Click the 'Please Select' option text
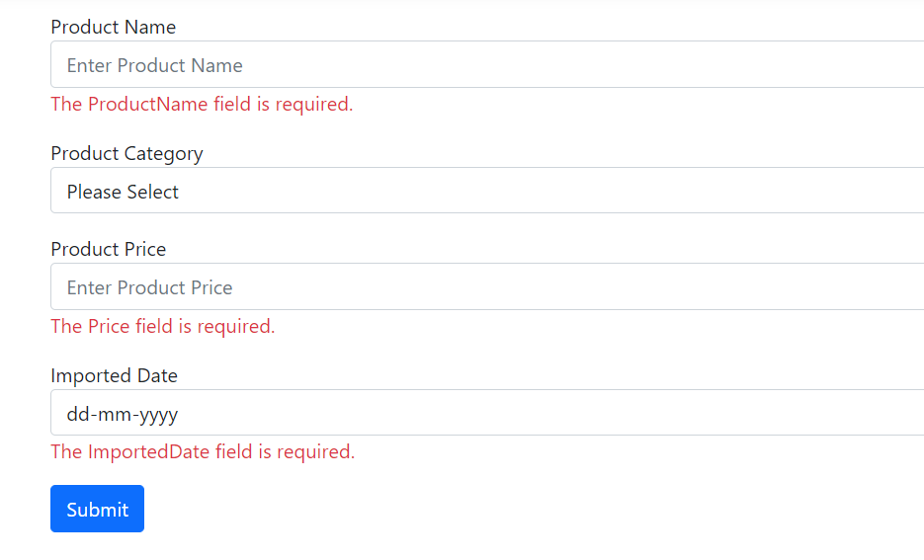This screenshot has height=560, width=924. 123,193
